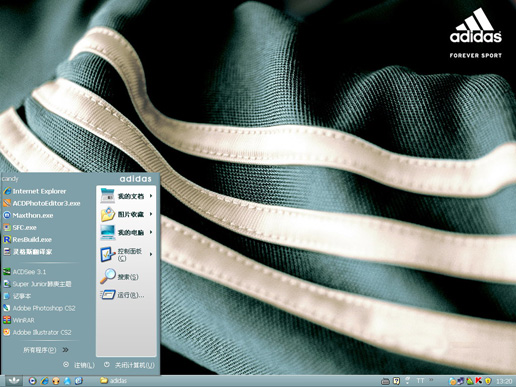Click the ACDSee 3.1 icon
516x387 pixels.
(7, 272)
